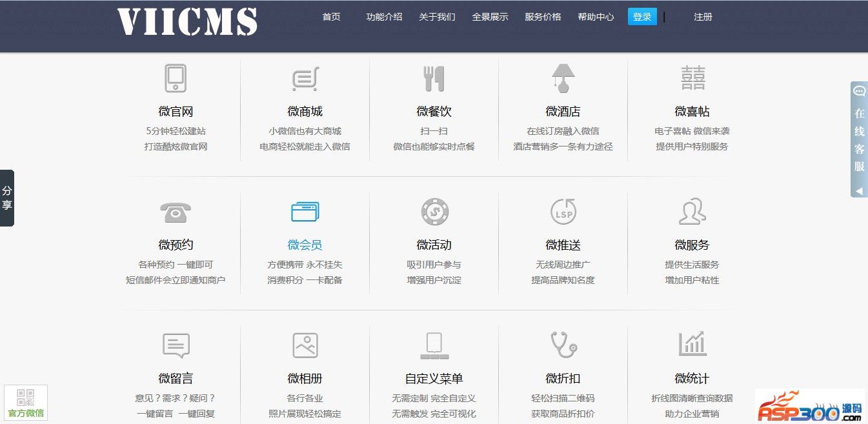This screenshot has height=424, width=868.
Task: Click the VIICMS logo
Action: pyautogui.click(x=187, y=21)
